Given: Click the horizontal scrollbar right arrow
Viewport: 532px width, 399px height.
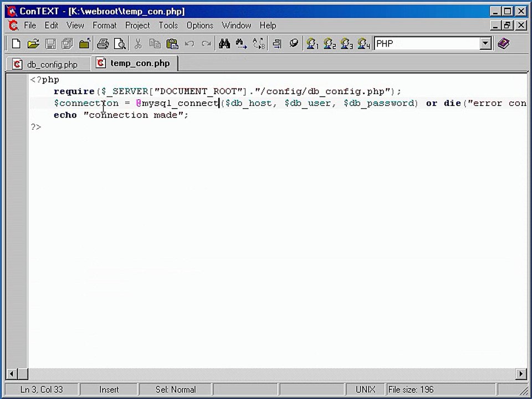Looking at the screenshot, I should tap(521, 374).
